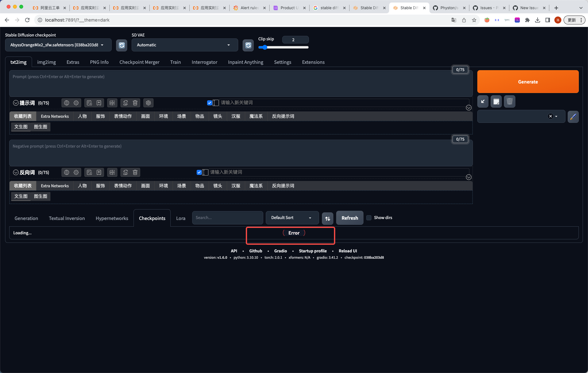Uncheck the negative prompt keyword checkbox

click(199, 172)
